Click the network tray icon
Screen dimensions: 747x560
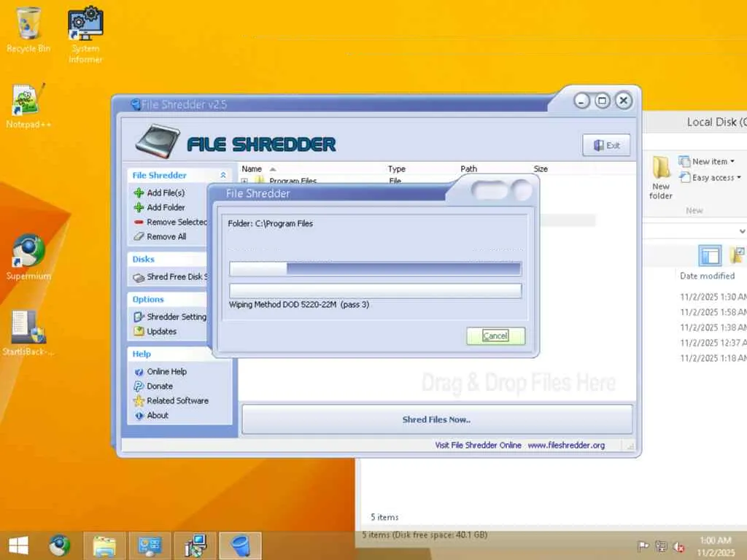[x=661, y=546]
